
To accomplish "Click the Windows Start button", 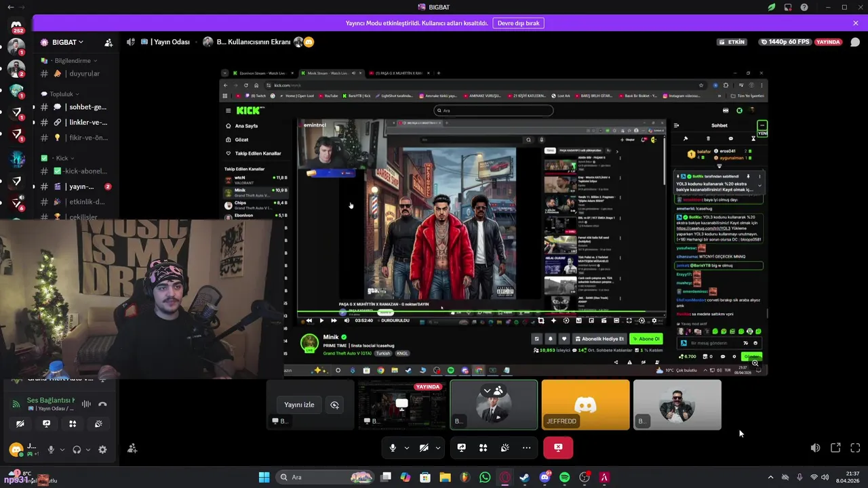I will coord(264,477).
